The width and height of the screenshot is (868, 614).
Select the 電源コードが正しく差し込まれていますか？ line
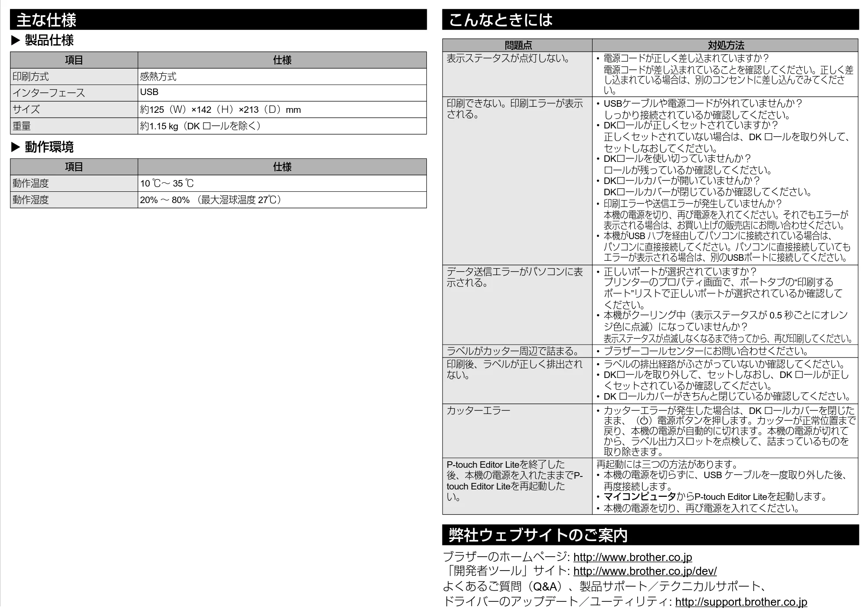(686, 58)
